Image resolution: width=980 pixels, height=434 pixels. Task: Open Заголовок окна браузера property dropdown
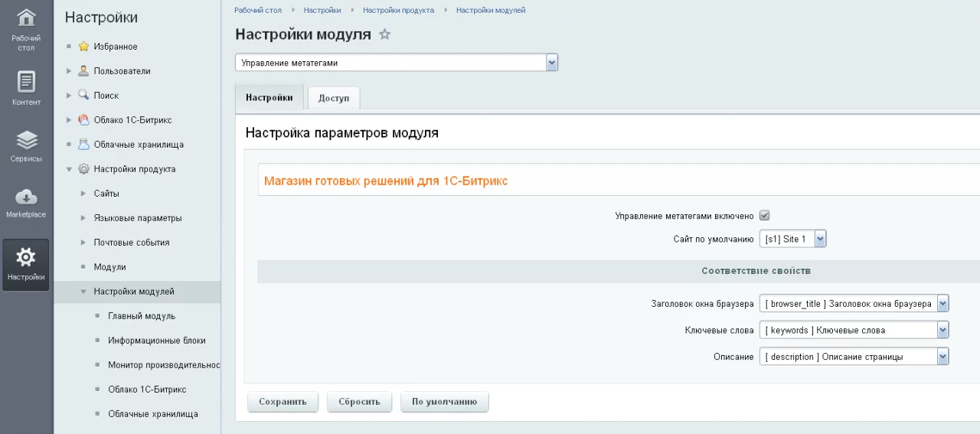point(854,304)
